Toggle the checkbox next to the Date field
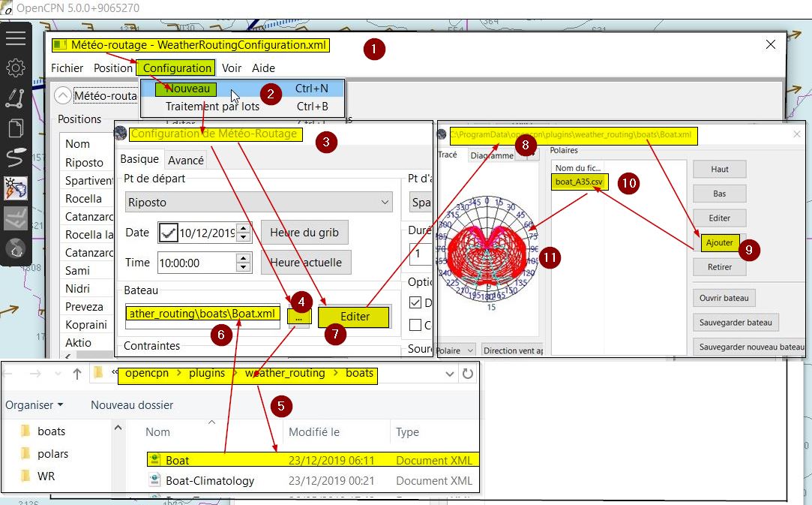 [169, 233]
